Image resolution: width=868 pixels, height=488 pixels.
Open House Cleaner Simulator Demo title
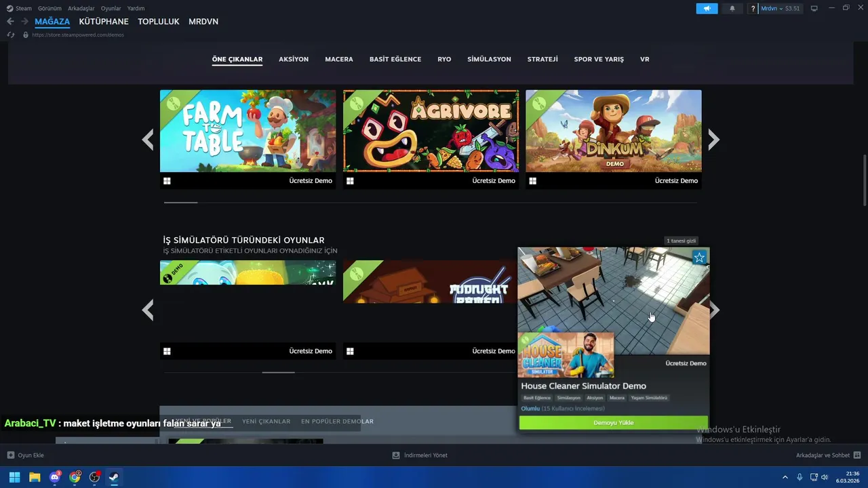[583, 386]
